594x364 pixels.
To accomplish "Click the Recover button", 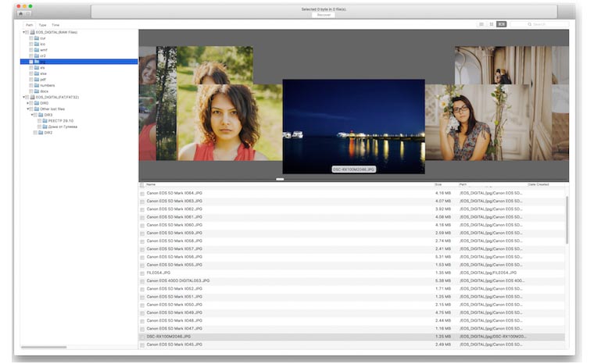I will (324, 15).
